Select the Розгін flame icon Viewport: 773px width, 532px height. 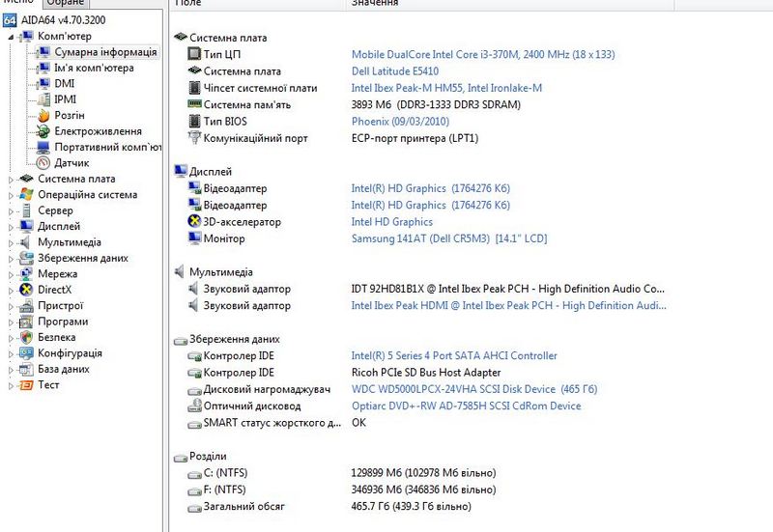pyautogui.click(x=43, y=115)
